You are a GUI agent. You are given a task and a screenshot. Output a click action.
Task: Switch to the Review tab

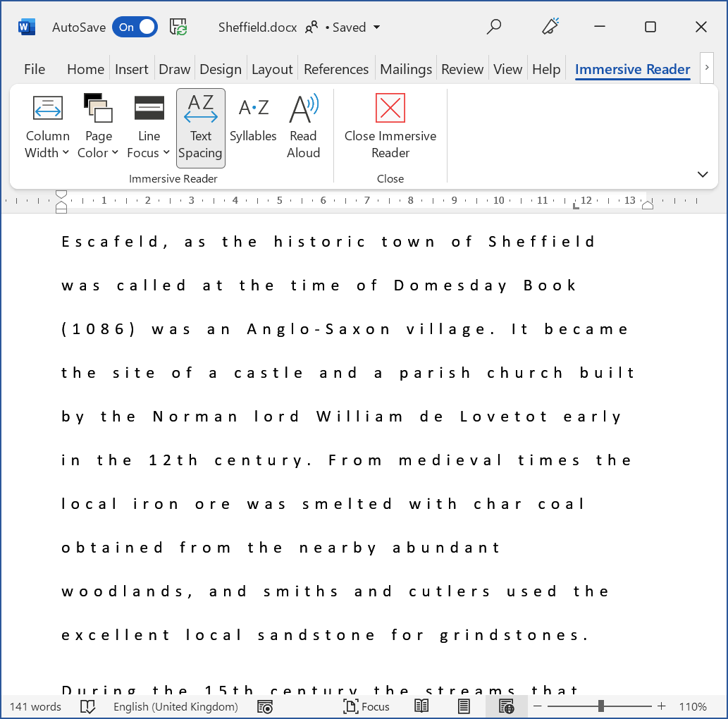(462, 69)
